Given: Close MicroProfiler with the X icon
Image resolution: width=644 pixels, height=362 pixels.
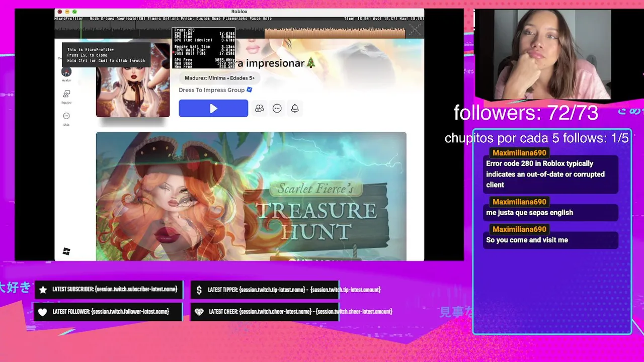Looking at the screenshot, I should coord(415,31).
